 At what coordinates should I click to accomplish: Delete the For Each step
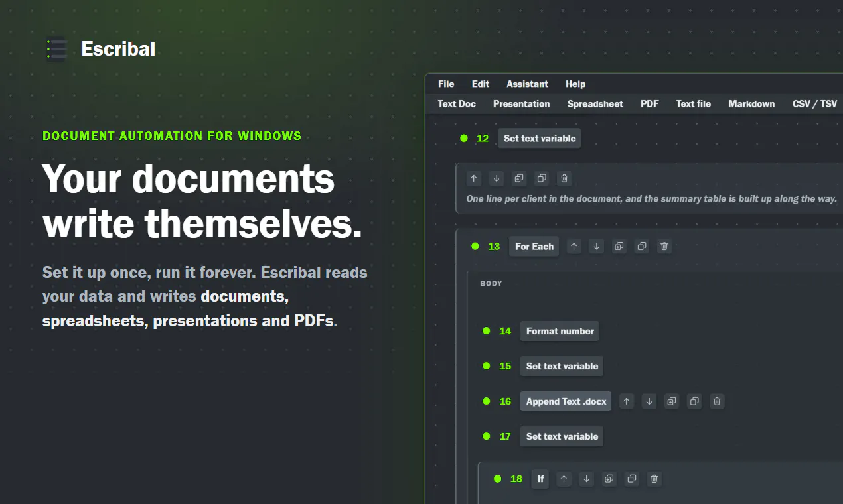[664, 247]
